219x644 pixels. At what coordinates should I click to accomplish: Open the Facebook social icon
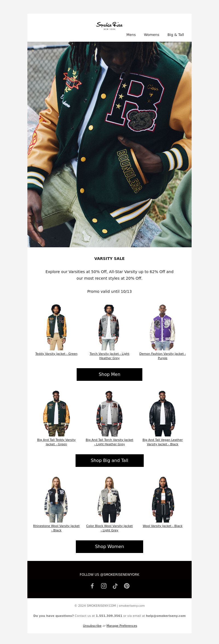click(92, 586)
